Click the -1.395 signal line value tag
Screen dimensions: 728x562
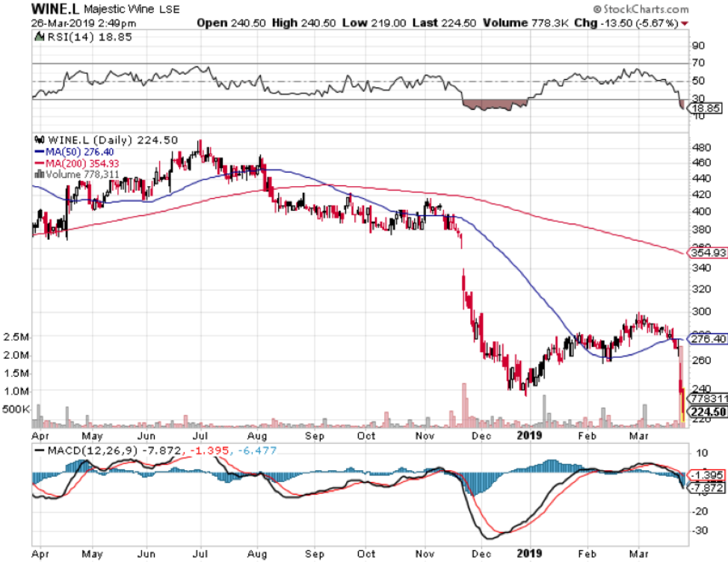tap(706, 475)
